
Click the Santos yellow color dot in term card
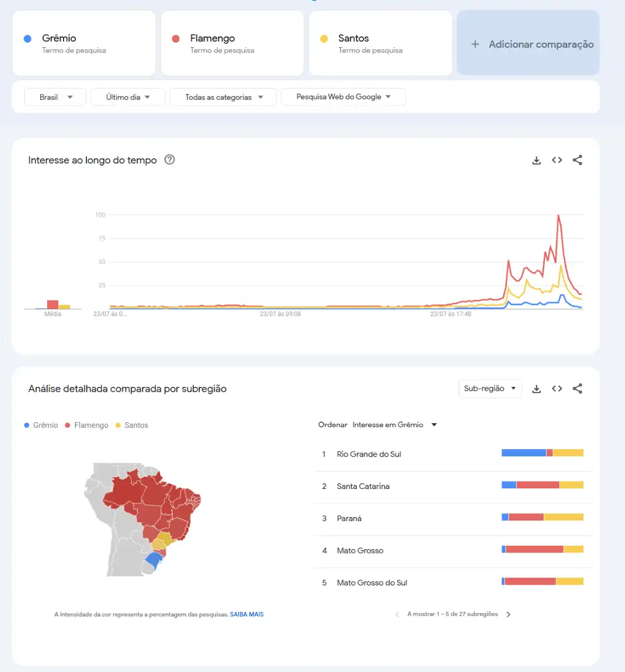coord(324,39)
